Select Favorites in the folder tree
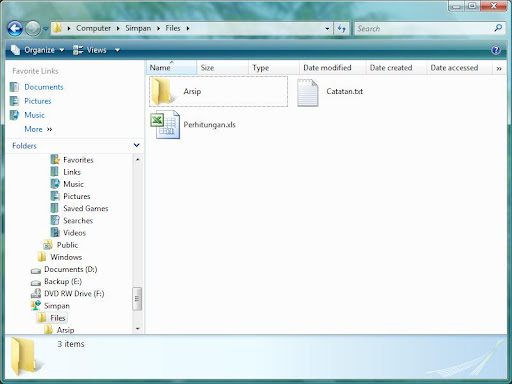 coord(78,160)
